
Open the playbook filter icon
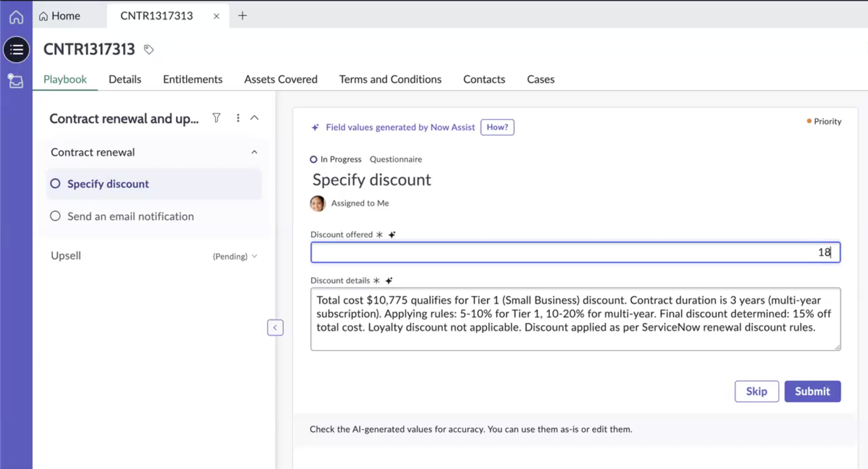[217, 118]
